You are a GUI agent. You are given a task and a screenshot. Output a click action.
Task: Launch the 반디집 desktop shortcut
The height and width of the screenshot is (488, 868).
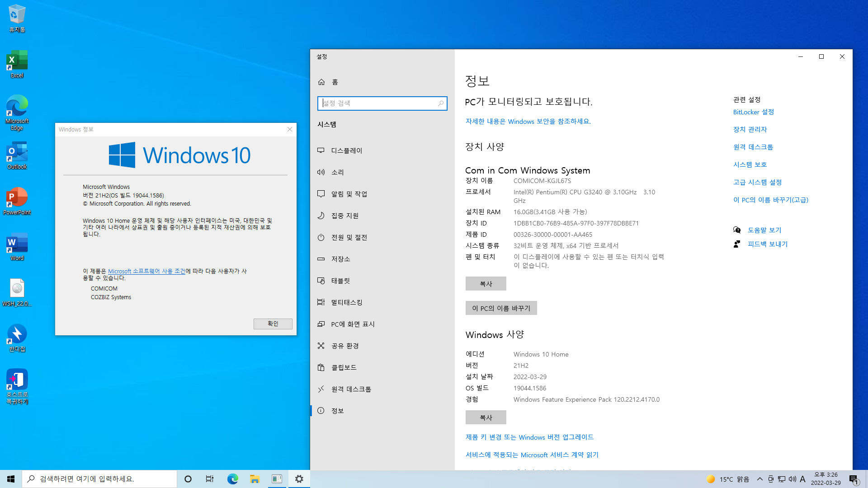pos(17,338)
